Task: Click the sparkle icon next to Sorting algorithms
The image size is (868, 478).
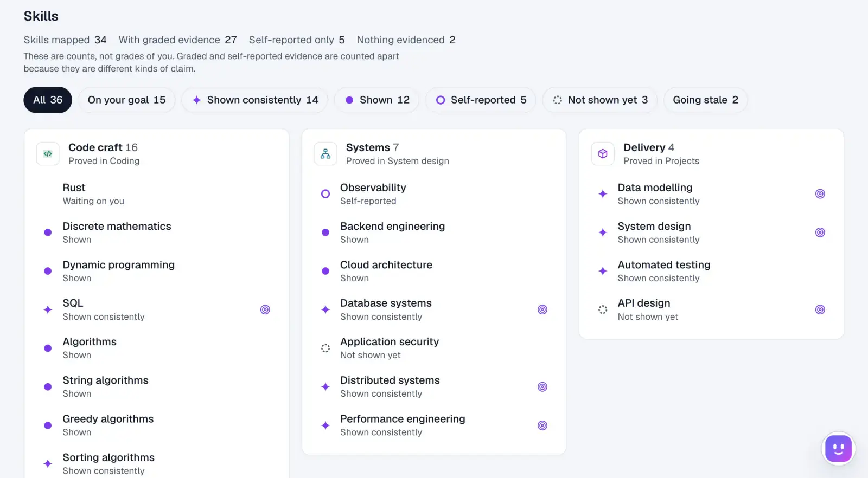Action: [x=48, y=463]
